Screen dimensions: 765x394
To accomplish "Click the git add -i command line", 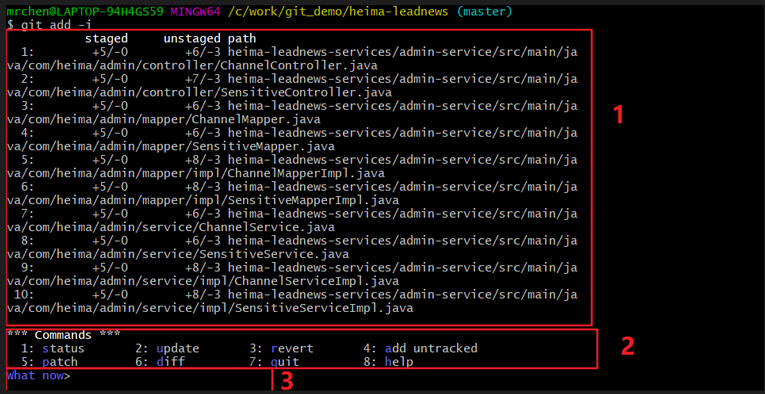I will [x=49, y=24].
